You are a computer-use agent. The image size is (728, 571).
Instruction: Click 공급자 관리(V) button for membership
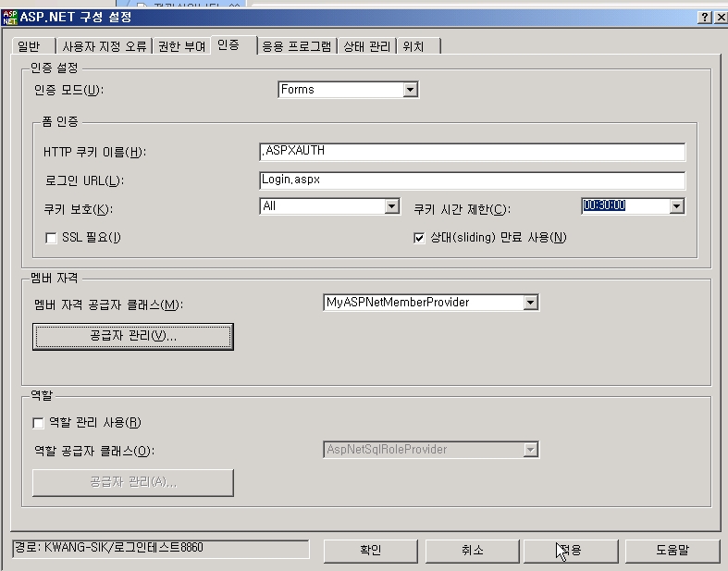point(133,336)
